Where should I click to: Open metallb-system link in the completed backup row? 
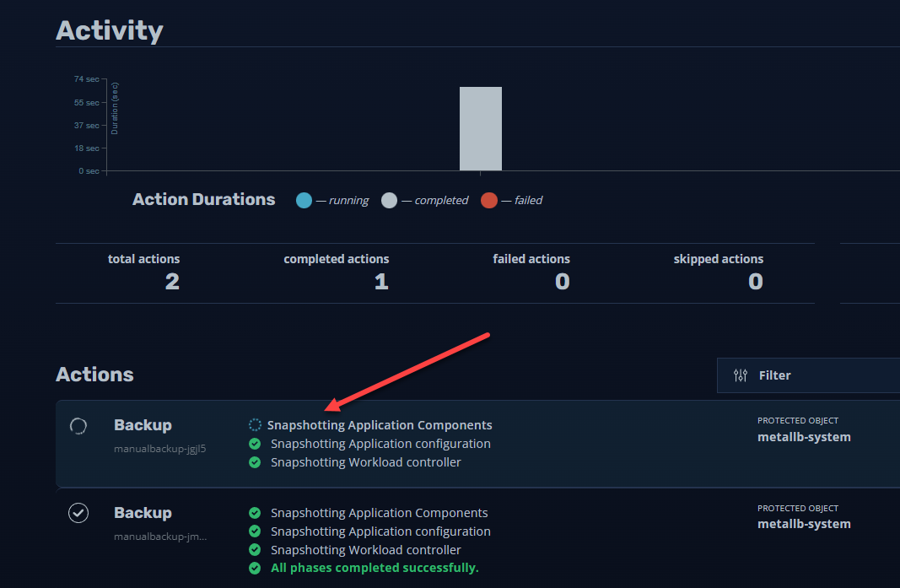[x=804, y=524]
